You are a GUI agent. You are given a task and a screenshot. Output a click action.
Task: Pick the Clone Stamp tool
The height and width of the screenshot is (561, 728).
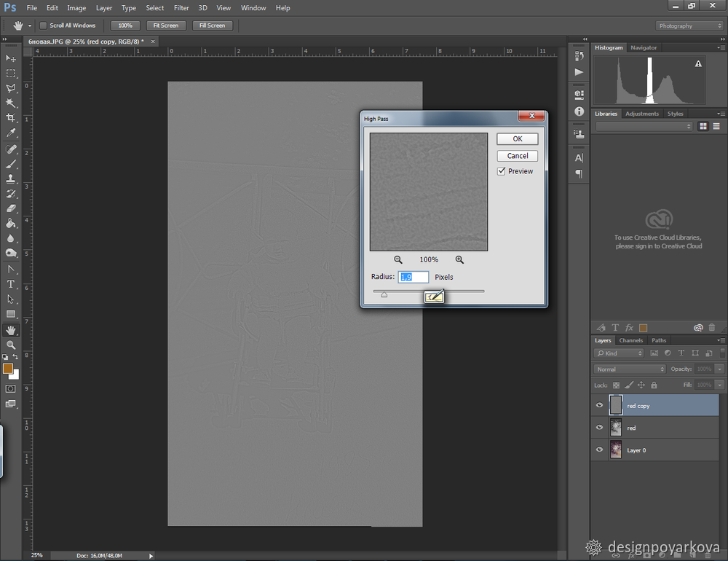[11, 178]
